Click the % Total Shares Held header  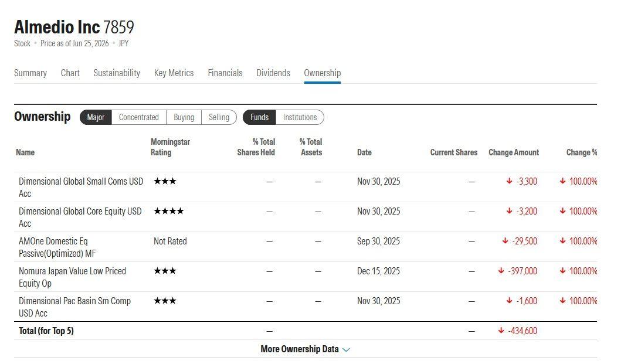point(256,147)
